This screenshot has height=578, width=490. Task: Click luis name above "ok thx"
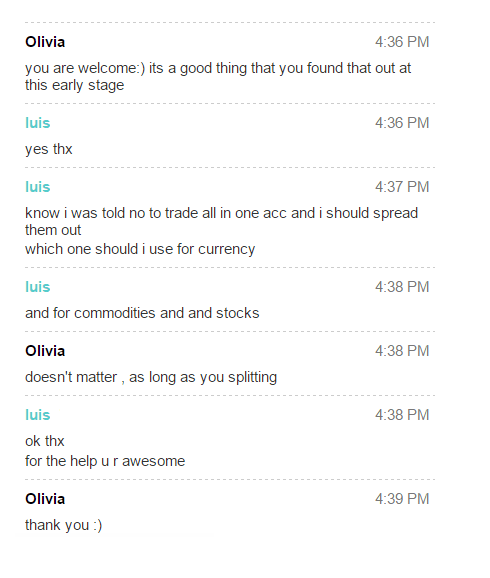pos(38,415)
